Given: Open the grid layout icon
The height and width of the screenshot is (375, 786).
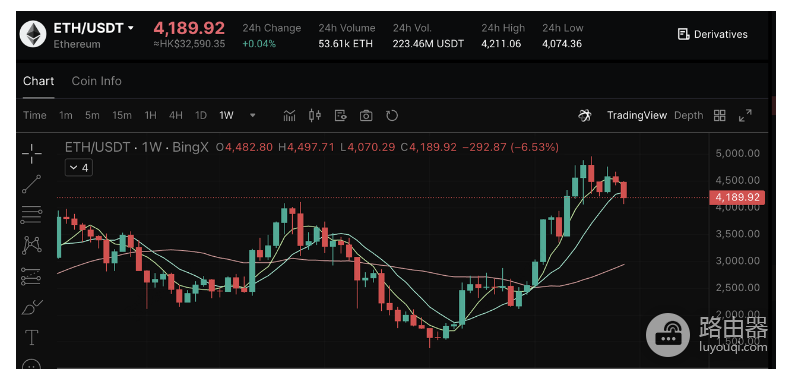Looking at the screenshot, I should 720,115.
